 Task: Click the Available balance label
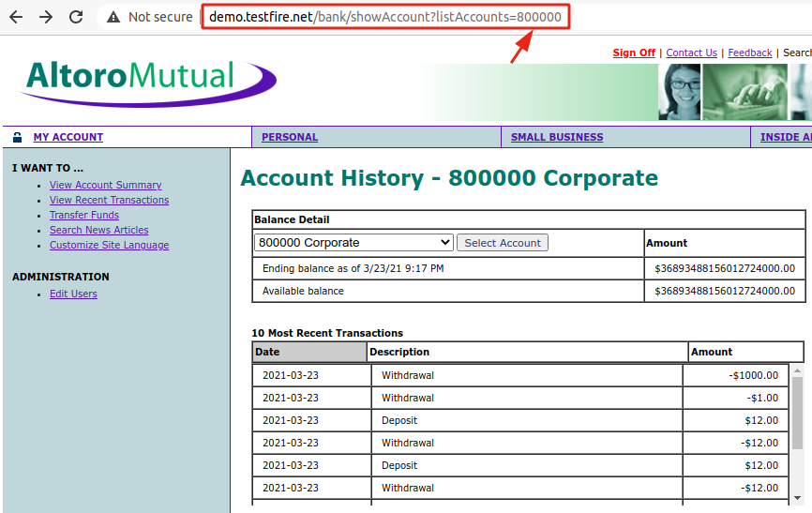pyautogui.click(x=303, y=292)
